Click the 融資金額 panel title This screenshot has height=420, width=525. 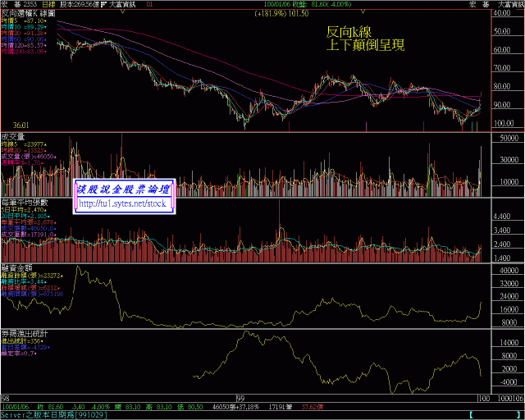(x=16, y=268)
